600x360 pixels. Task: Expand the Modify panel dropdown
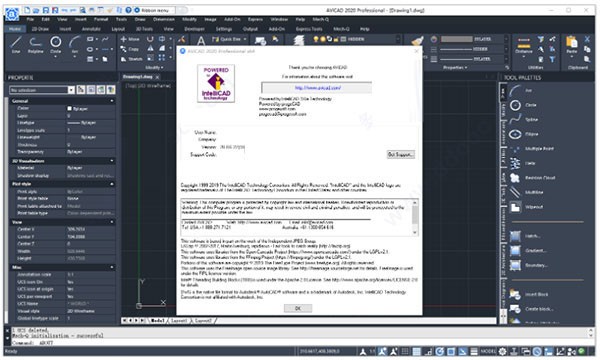tap(154, 68)
